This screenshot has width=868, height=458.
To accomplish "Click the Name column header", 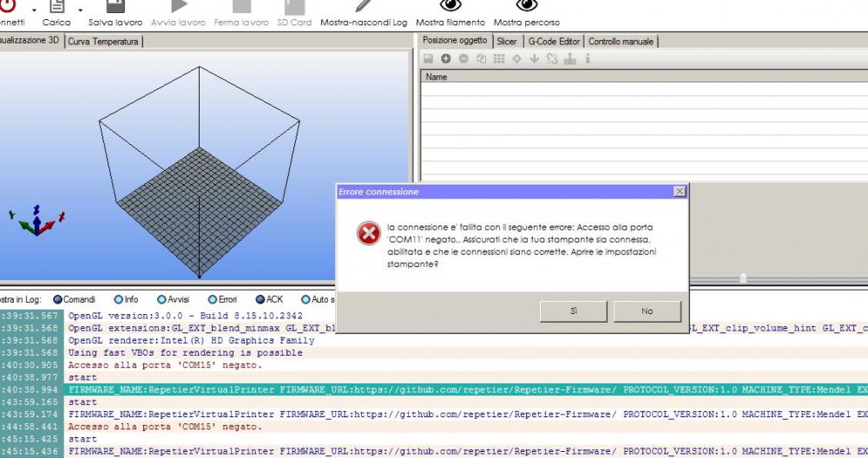I will [x=437, y=77].
